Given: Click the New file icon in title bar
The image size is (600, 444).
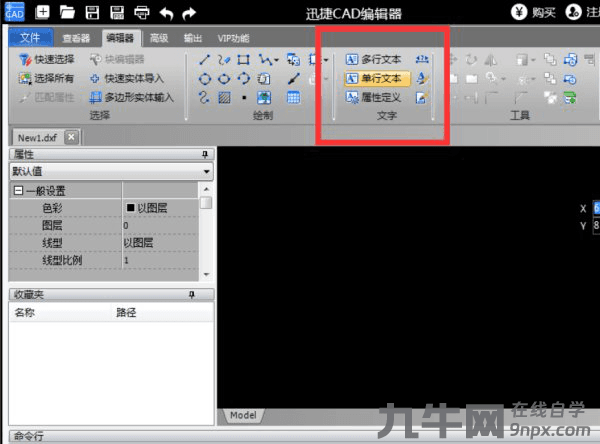Looking at the screenshot, I should click(42, 13).
